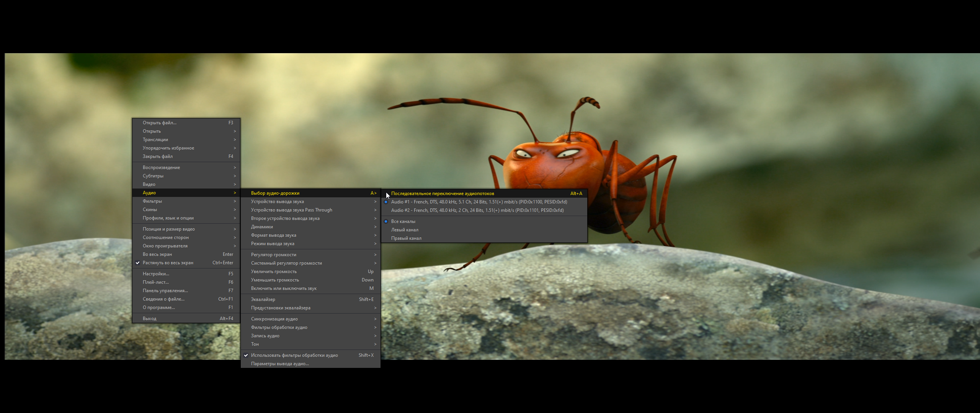Select Все каналы option

tap(403, 221)
